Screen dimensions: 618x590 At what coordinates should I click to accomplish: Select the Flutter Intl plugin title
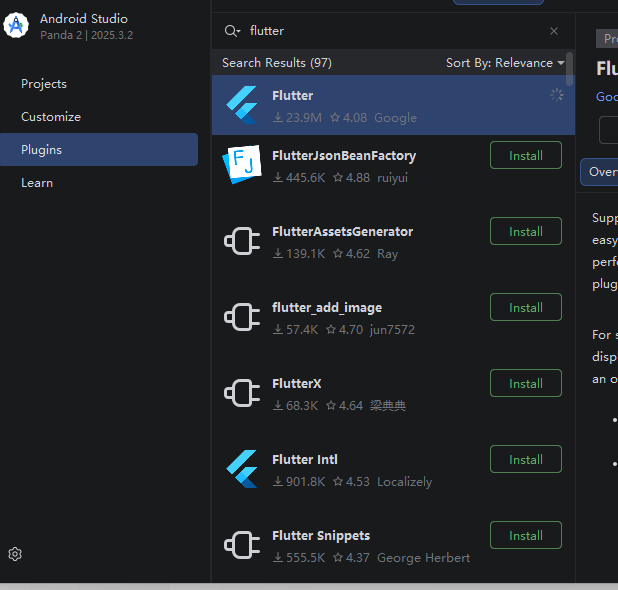[305, 460]
